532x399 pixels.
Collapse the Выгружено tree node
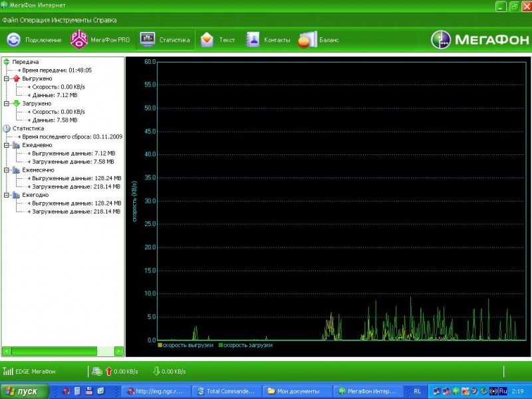point(7,78)
